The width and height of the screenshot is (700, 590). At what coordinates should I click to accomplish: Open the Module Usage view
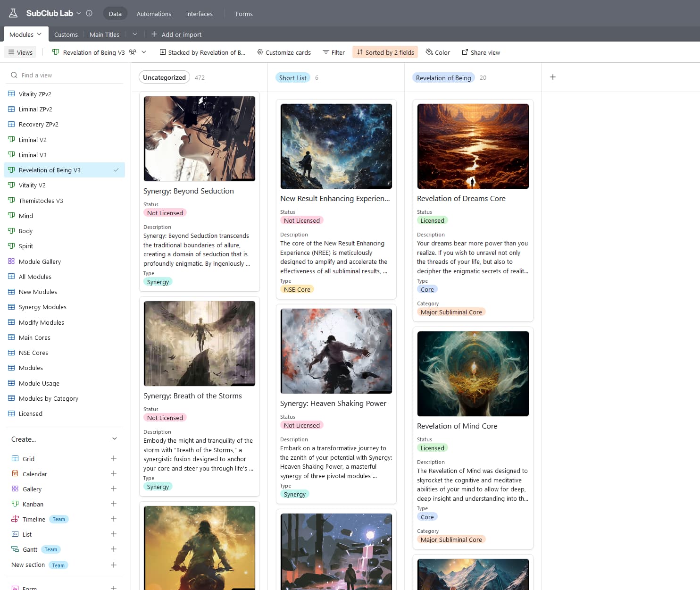click(x=64, y=383)
